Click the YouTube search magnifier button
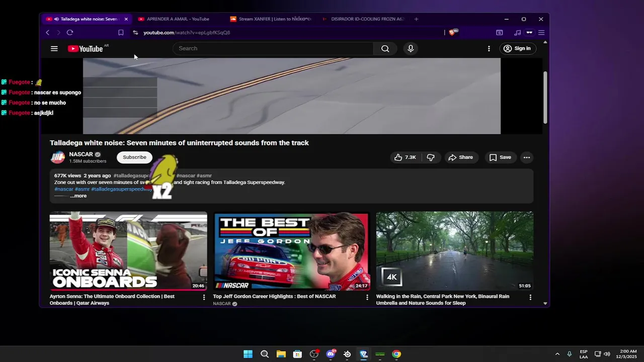The image size is (644, 362). (385, 49)
